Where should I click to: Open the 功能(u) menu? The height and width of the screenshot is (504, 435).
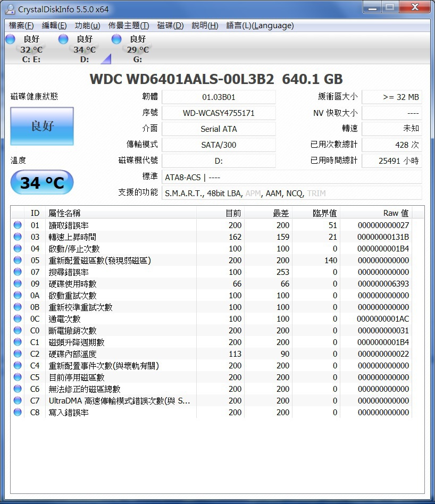(x=87, y=26)
